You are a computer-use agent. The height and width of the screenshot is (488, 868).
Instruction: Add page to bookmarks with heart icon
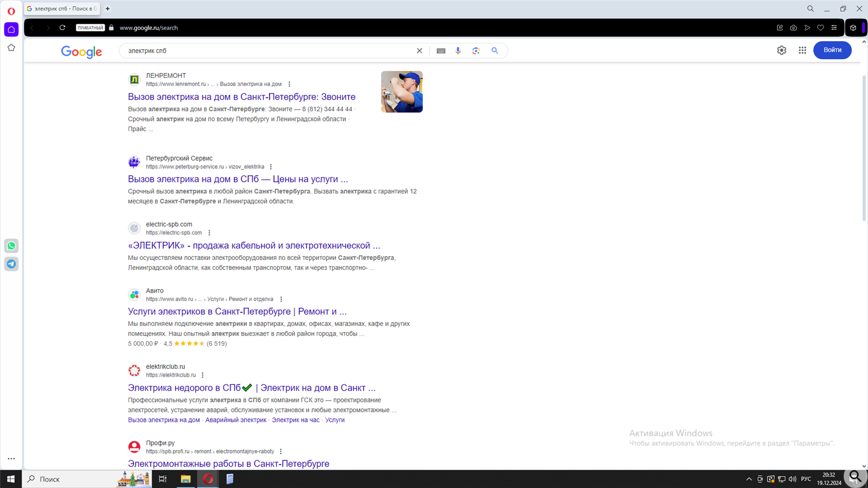pos(821,28)
